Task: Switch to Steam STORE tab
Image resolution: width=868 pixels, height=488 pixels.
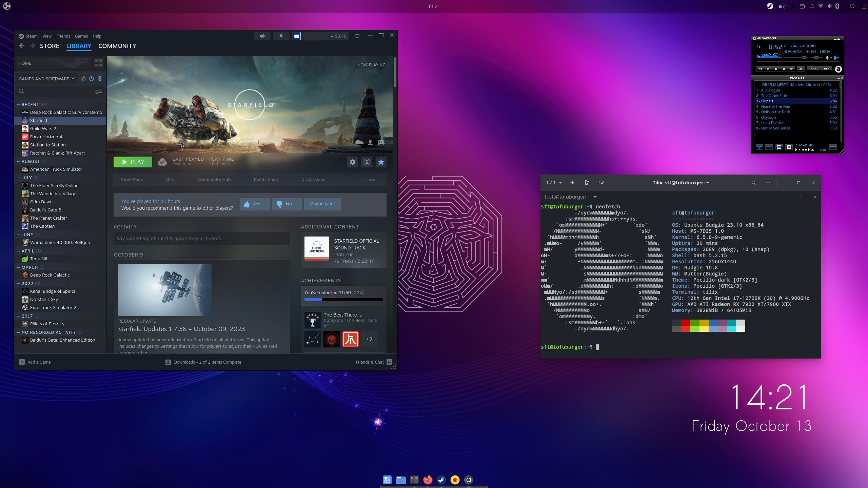Action: pyautogui.click(x=50, y=46)
